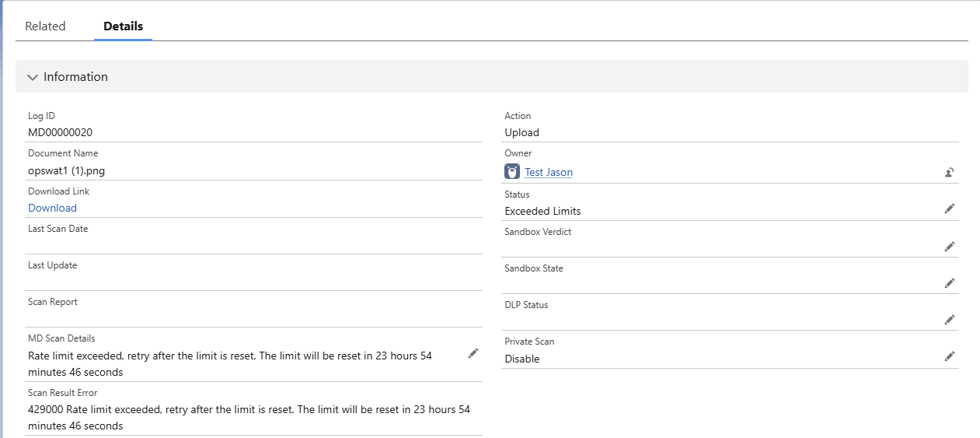Screen dimensions: 980x438
Task: Click the Change Owner icon
Action: pyautogui.click(x=949, y=172)
